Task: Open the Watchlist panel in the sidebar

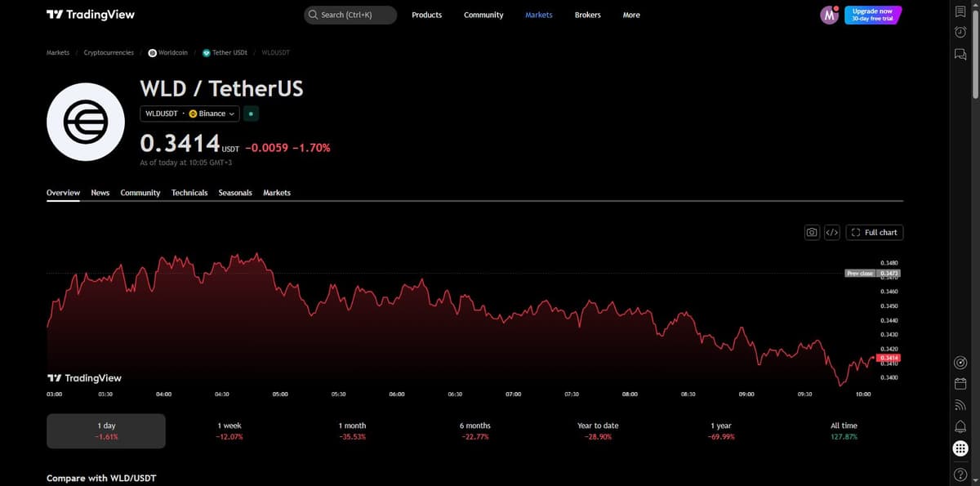Action: (960, 11)
